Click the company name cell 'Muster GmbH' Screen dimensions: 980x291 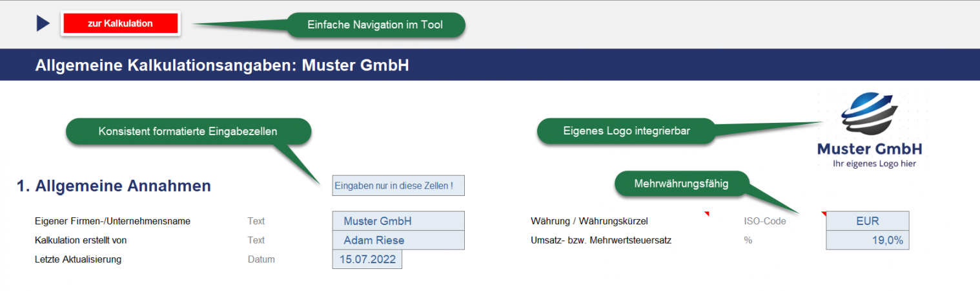click(x=398, y=221)
